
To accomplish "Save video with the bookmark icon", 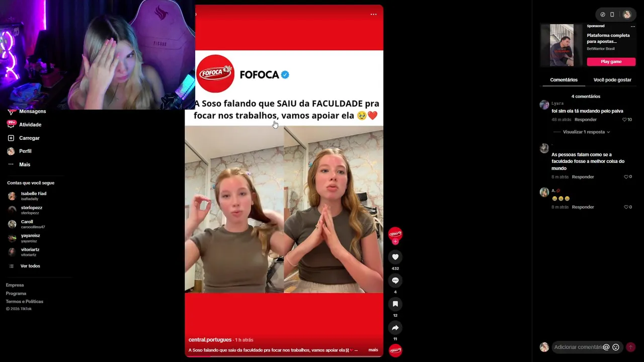I will coord(395,304).
